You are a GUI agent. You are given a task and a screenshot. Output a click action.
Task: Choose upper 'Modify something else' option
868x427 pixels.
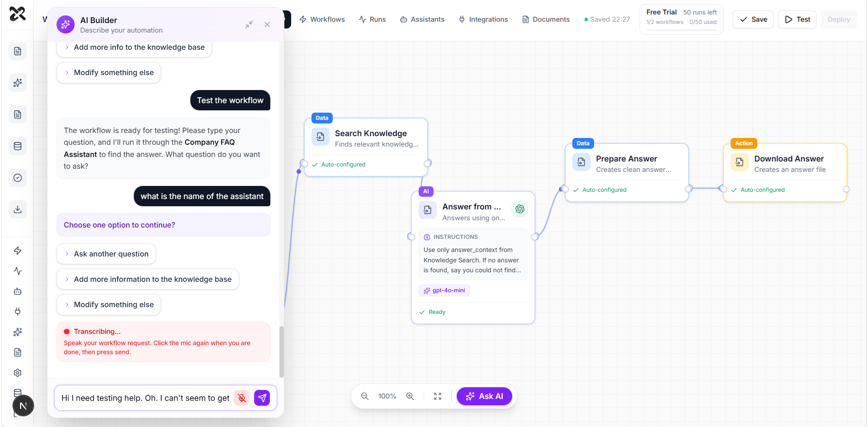(109, 72)
